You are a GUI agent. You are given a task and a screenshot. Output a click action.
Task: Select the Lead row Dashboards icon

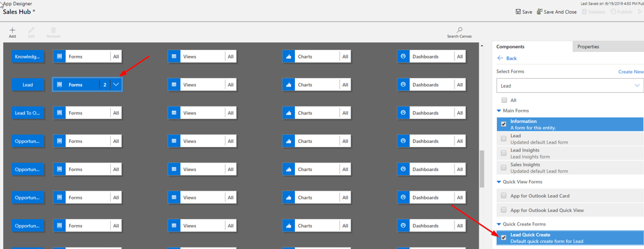[x=403, y=85]
